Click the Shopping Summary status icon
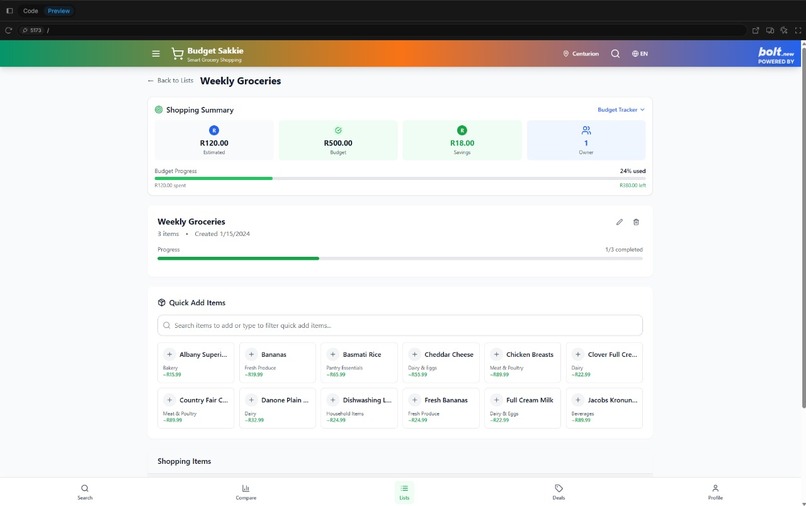The image size is (806, 506). [x=159, y=110]
